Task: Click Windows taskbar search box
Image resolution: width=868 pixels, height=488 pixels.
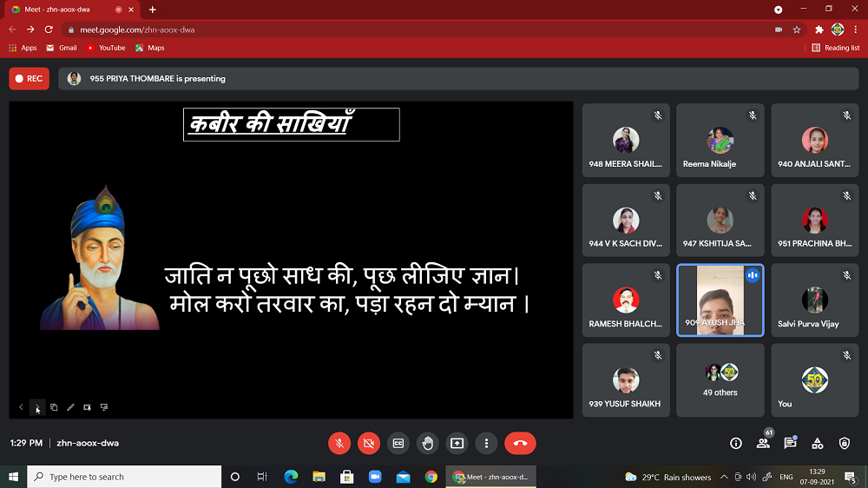Action: click(x=124, y=477)
